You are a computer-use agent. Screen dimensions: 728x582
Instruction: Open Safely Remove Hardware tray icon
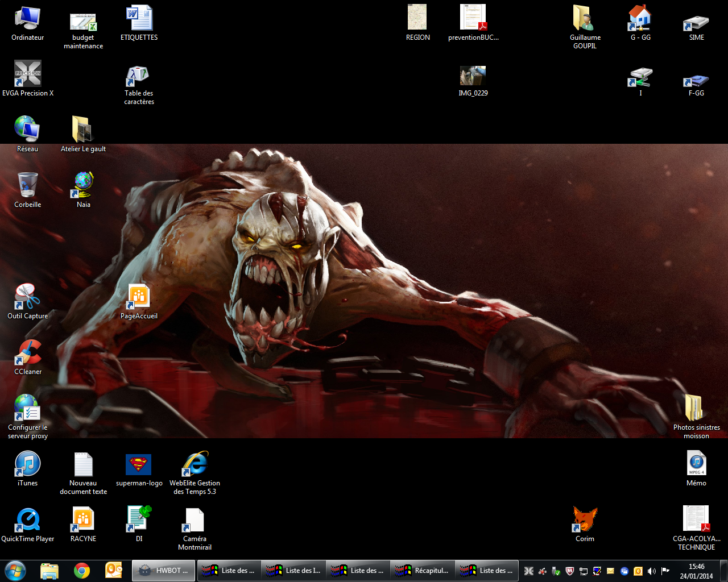[x=556, y=571]
